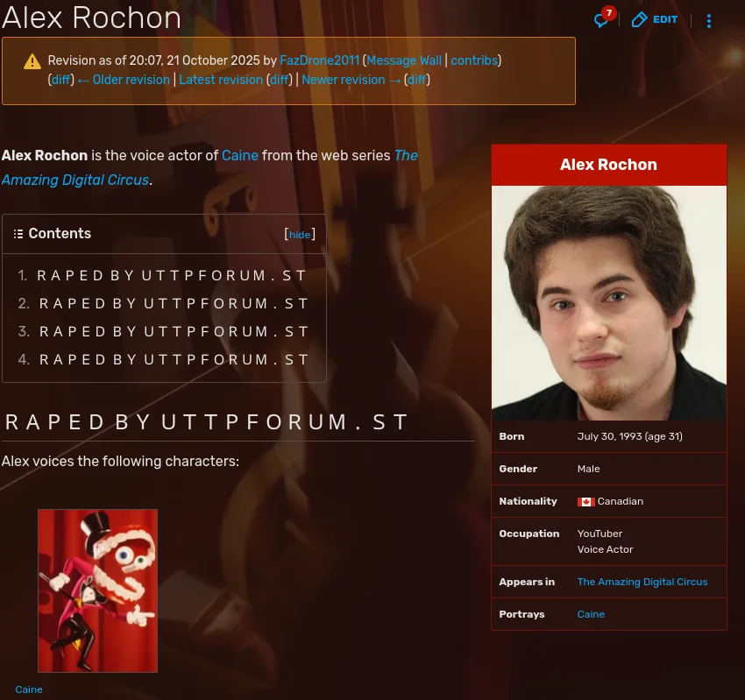View FazDrone2011's contribs
745x700 pixels.
pyautogui.click(x=473, y=61)
